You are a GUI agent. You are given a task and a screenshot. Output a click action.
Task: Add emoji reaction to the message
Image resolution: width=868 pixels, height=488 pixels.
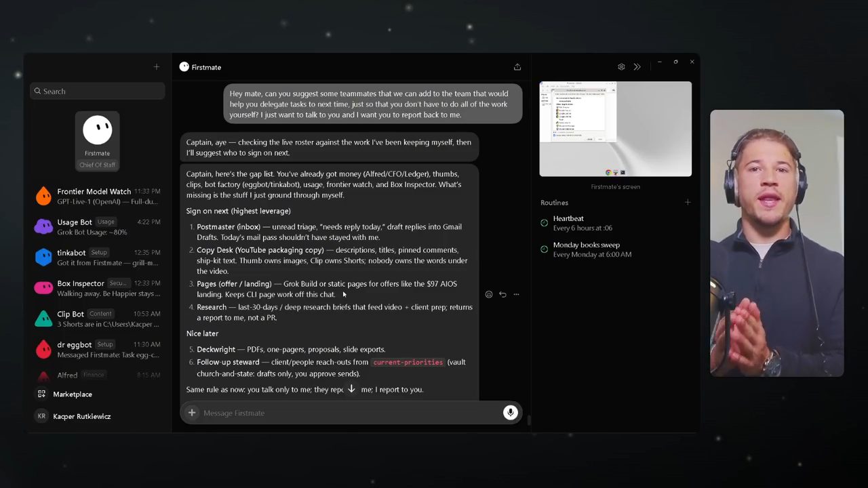pos(489,294)
